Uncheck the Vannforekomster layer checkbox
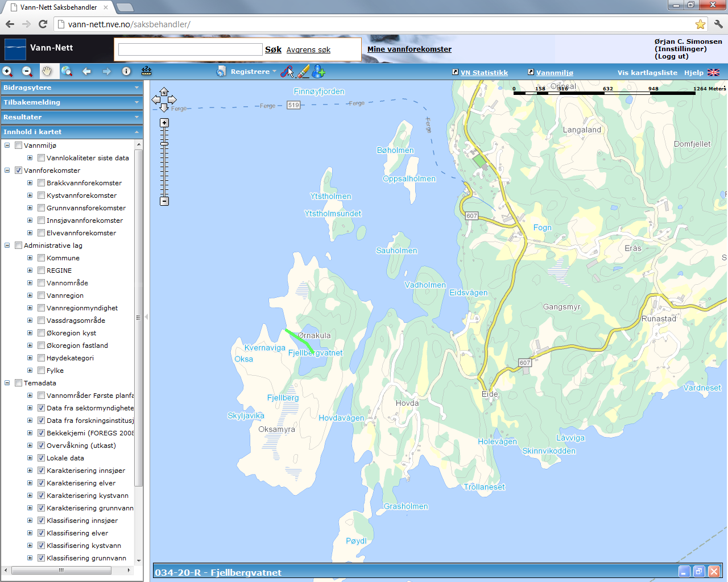The height and width of the screenshot is (582, 728). click(18, 171)
